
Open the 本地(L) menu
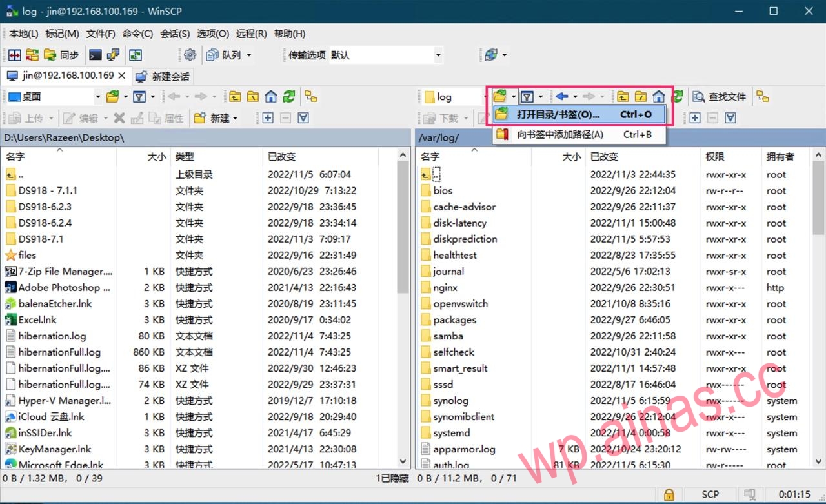click(x=24, y=34)
